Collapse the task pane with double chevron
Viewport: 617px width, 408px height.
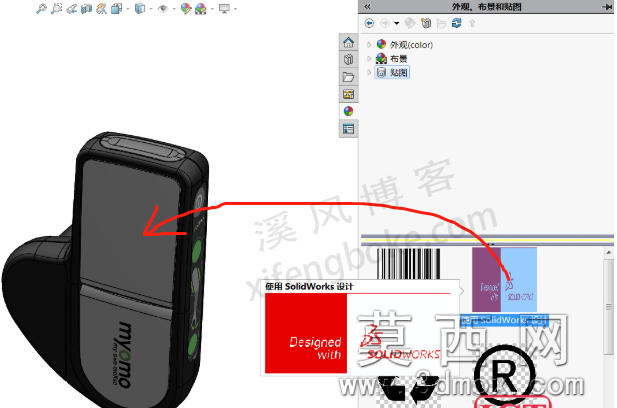[x=367, y=6]
